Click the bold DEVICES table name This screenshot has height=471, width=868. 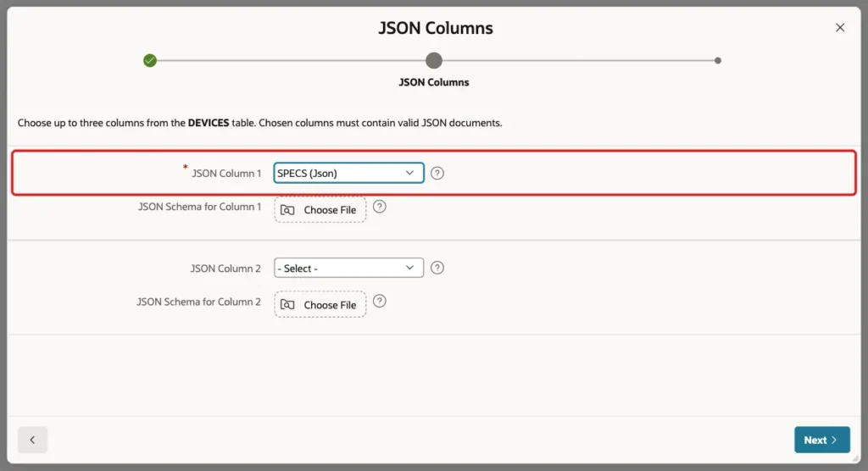coord(209,123)
